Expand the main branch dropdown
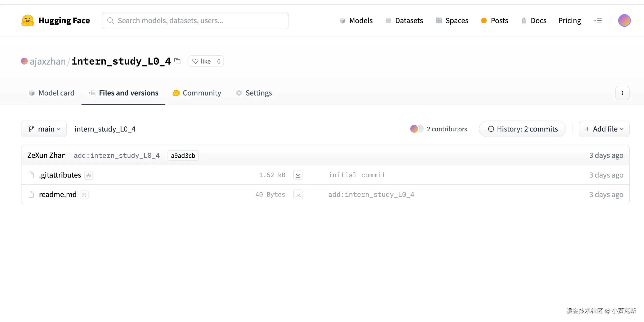The width and height of the screenshot is (644, 322). [44, 129]
